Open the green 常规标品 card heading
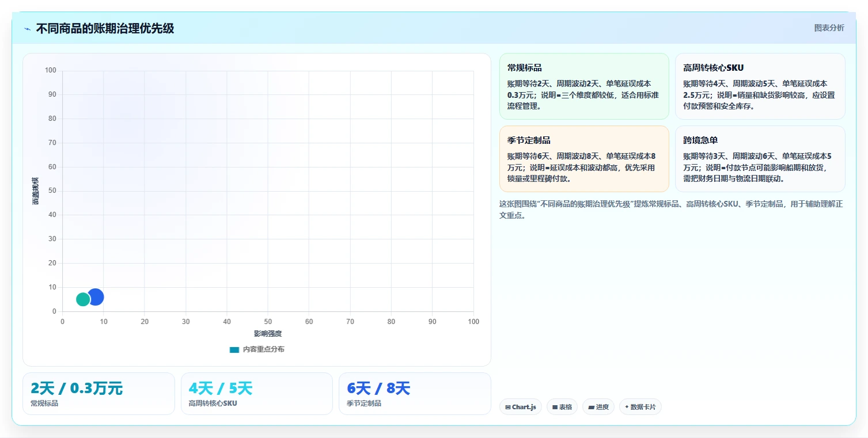The image size is (868, 438). click(525, 68)
